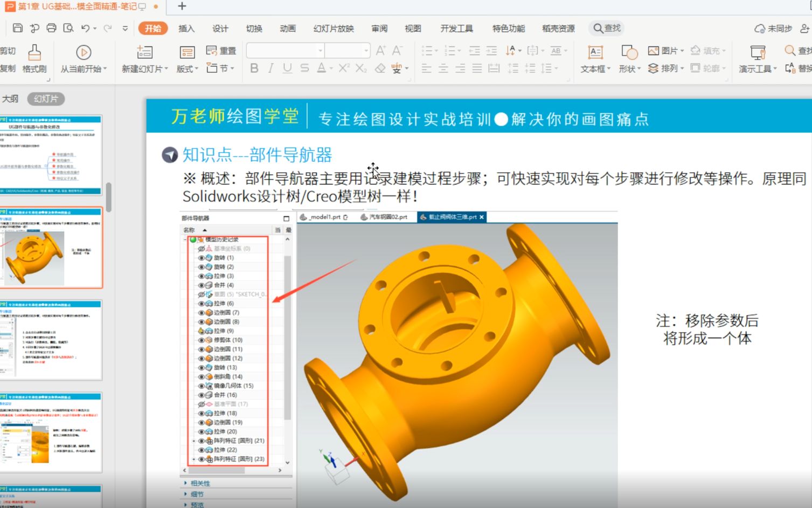812x508 pixels.
Task: Open the bullets list dropdown arrow
Action: tap(437, 51)
